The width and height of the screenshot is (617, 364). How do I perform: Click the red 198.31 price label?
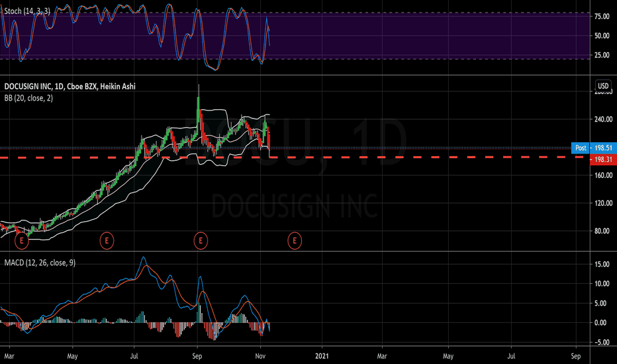[603, 159]
